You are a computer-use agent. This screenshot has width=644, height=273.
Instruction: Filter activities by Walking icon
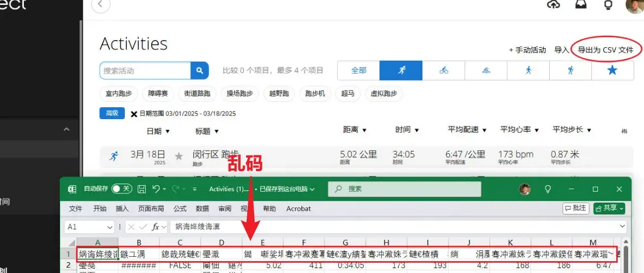coord(529,70)
